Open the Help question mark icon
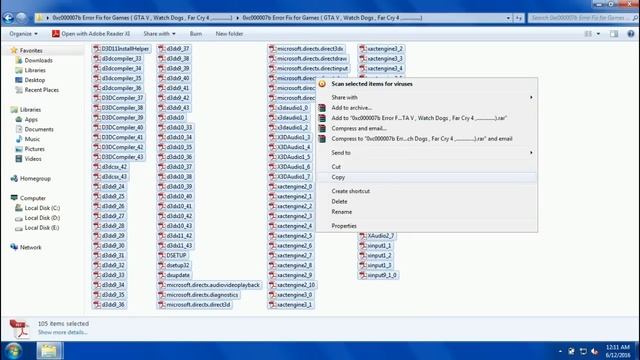This screenshot has width=640, height=360. tap(631, 34)
